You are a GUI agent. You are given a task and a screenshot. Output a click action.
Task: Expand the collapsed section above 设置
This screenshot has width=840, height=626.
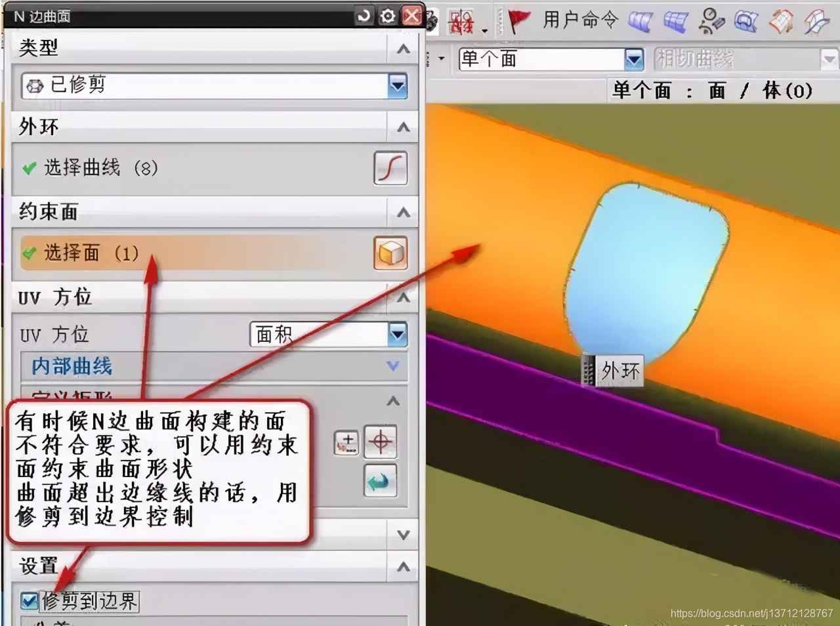click(404, 535)
